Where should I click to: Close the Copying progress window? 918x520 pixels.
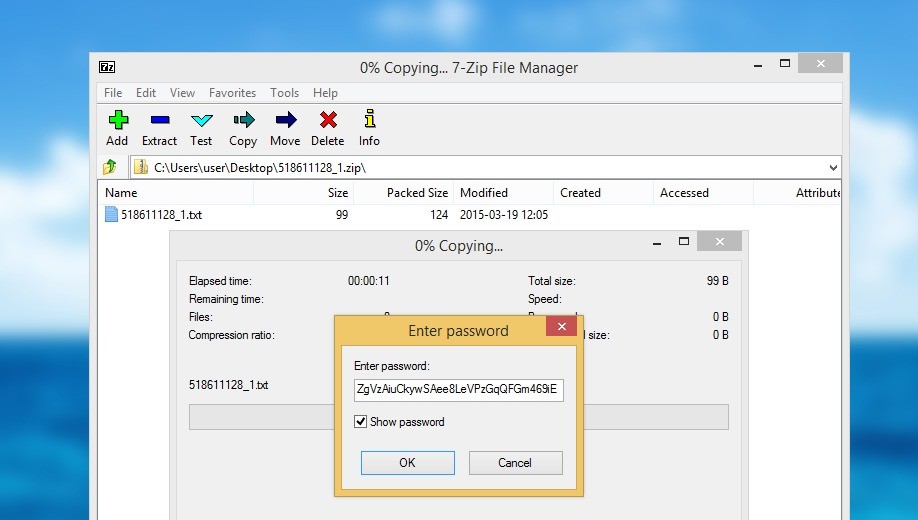720,241
